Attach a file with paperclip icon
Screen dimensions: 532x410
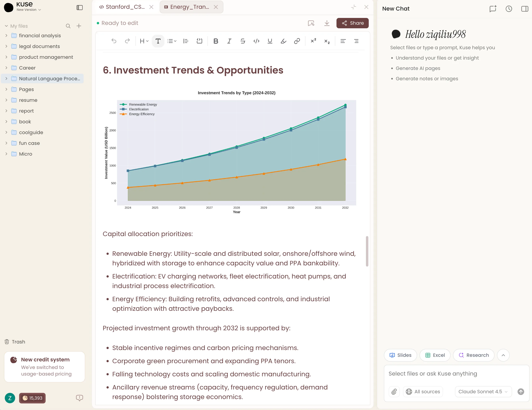[x=394, y=392]
